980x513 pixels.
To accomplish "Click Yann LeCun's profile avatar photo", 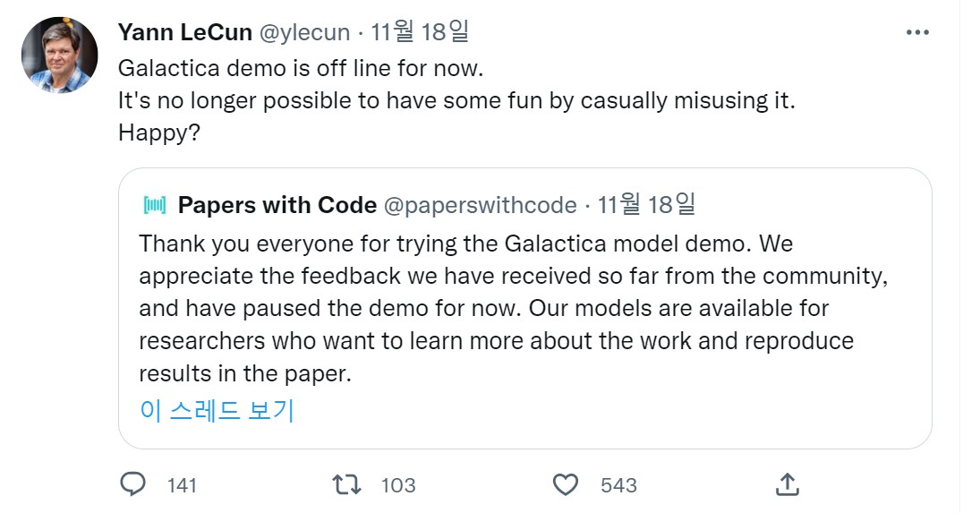I will coord(60,56).
